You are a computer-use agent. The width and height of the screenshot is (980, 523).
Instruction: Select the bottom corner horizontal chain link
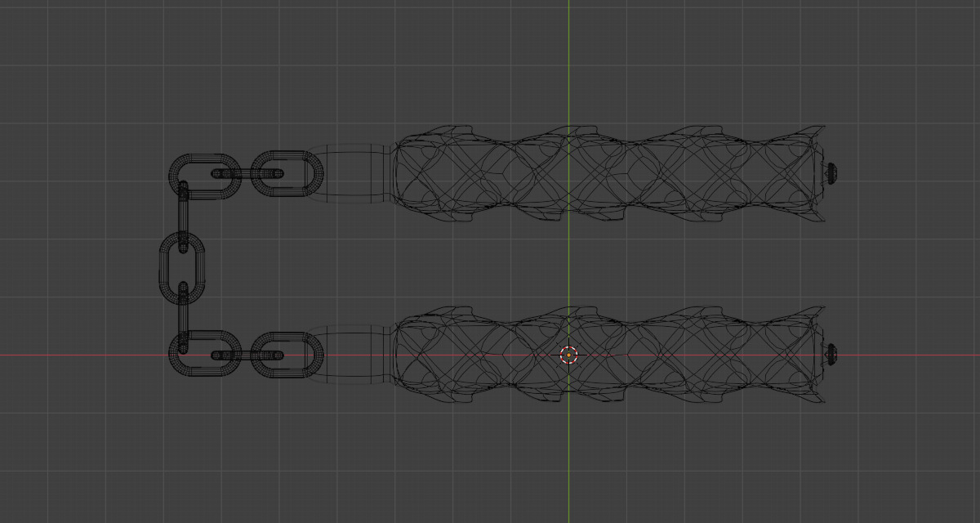click(206, 355)
